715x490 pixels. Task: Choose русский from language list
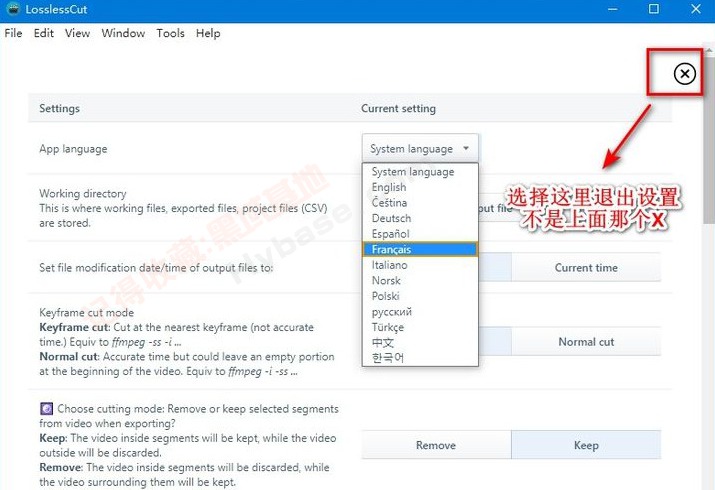click(420, 312)
